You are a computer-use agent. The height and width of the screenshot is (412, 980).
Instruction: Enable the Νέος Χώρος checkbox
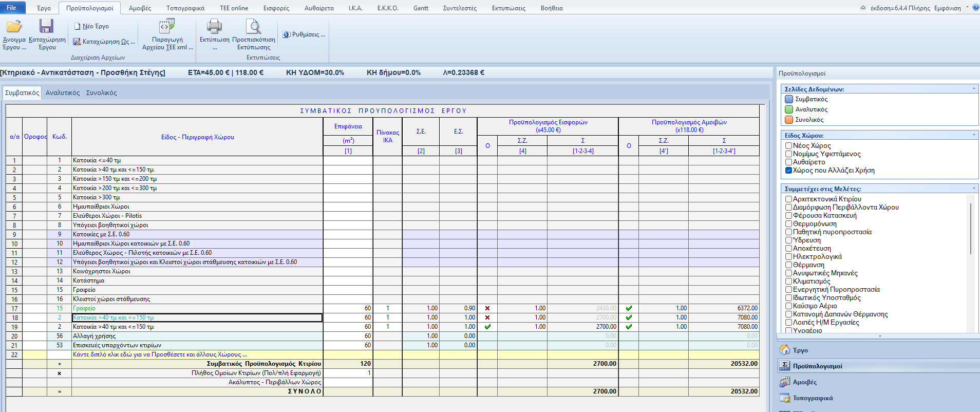788,146
